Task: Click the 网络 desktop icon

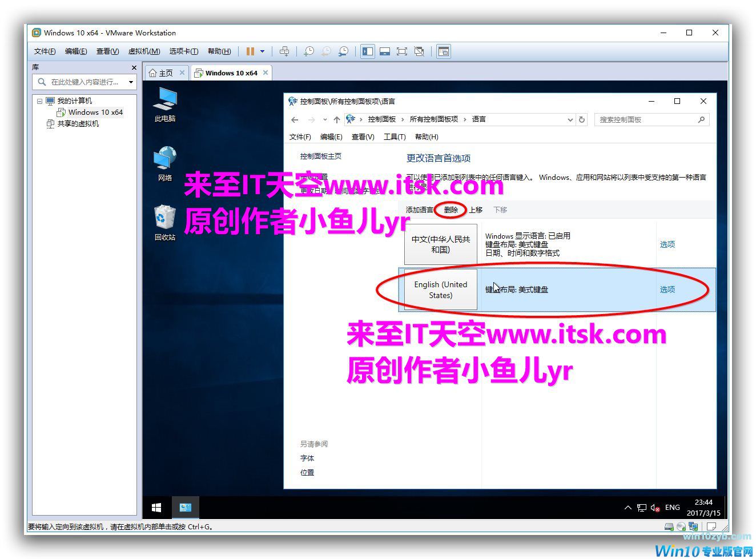Action: click(165, 164)
